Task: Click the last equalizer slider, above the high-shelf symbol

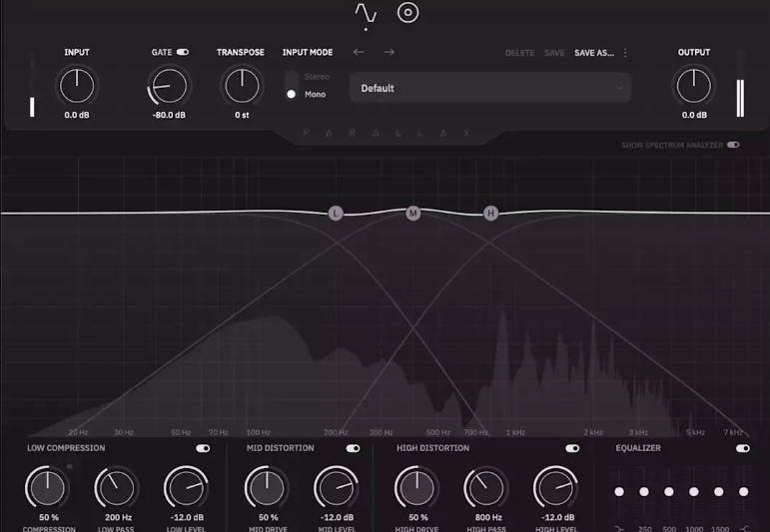Action: [x=743, y=492]
